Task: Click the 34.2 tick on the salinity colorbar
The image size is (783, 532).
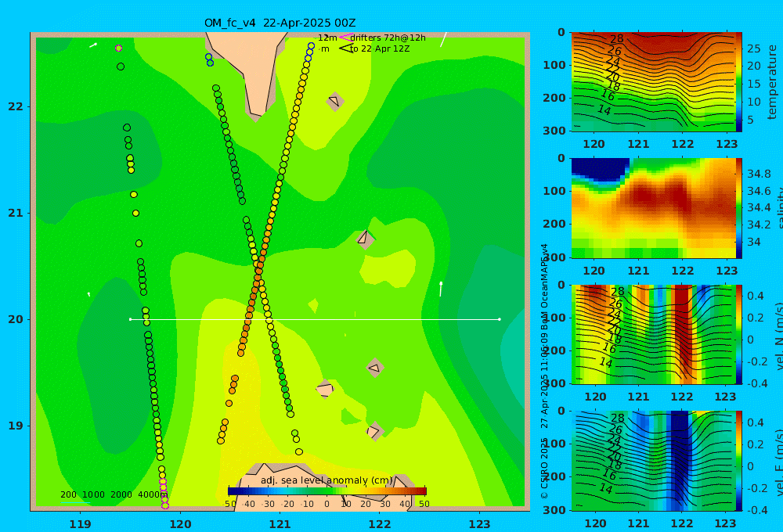Action: pos(759,225)
